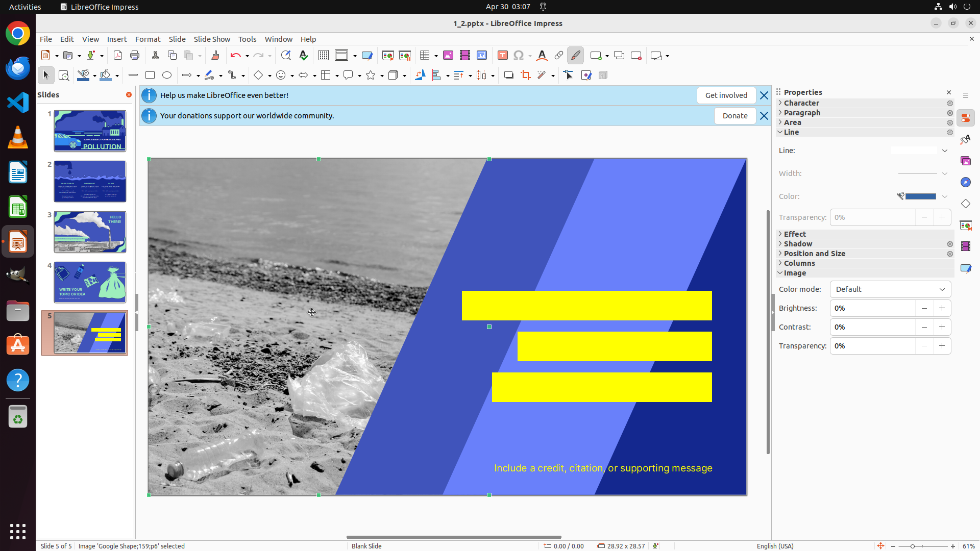
Task: Open the Insert menu
Action: pos(117,39)
